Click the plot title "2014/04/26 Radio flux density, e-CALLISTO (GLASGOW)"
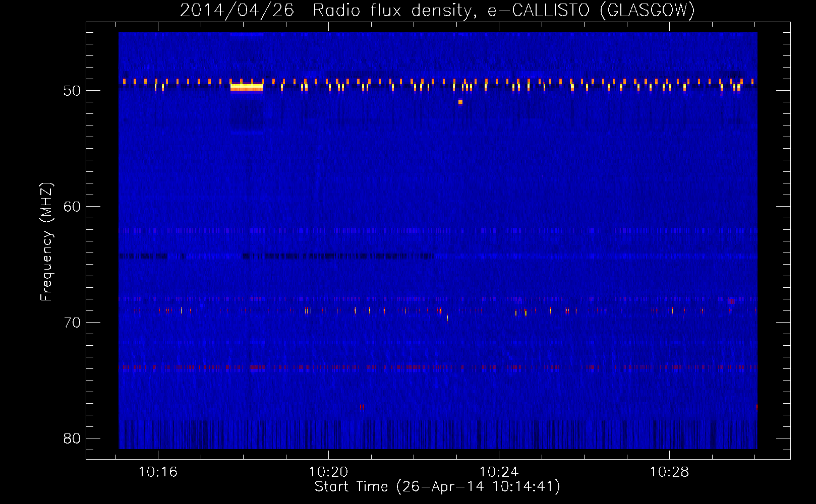Screen dimensions: 816x504 click(437, 10)
